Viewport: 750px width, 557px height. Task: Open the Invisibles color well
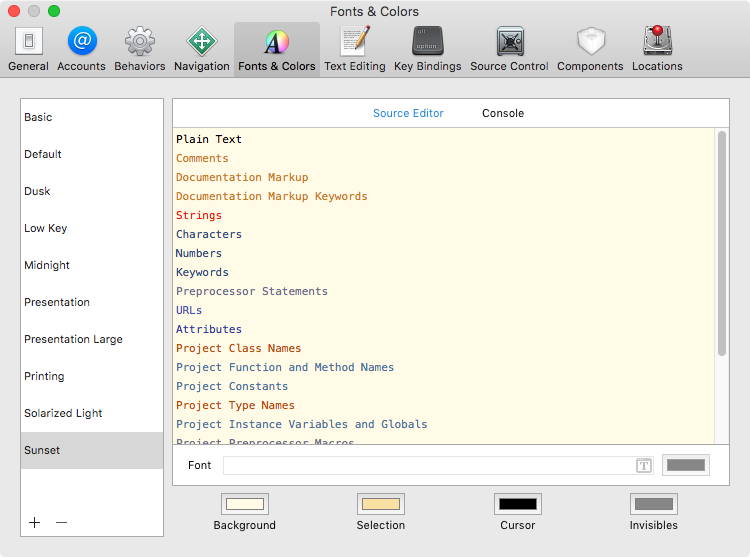coord(653,504)
